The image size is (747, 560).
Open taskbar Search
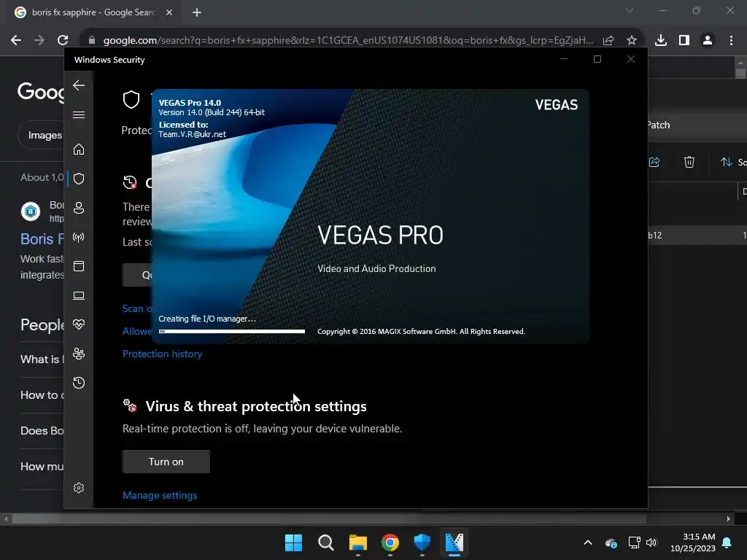click(326, 542)
